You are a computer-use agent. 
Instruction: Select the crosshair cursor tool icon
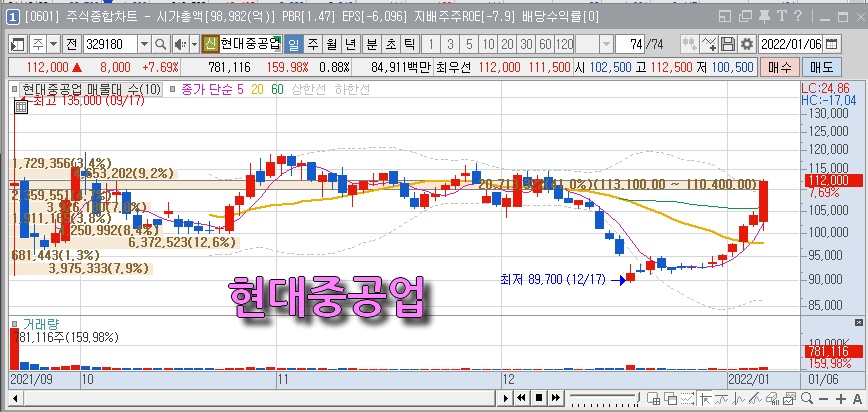pyautogui.click(x=706, y=398)
